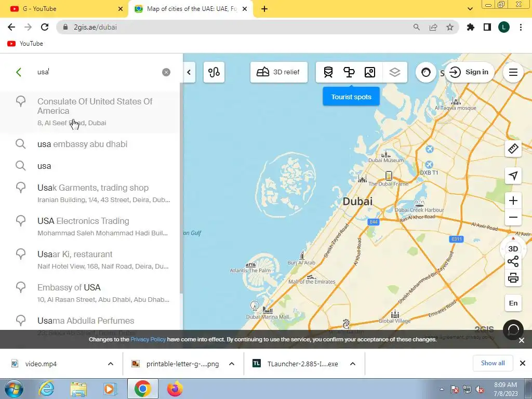The width and height of the screenshot is (532, 399).
Task: Toggle the Tourist spots signpost icon
Action: click(349, 72)
